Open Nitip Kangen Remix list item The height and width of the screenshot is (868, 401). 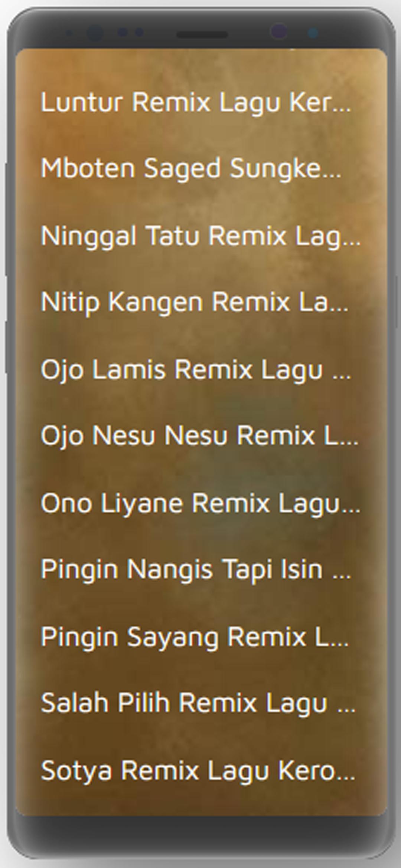(201, 302)
